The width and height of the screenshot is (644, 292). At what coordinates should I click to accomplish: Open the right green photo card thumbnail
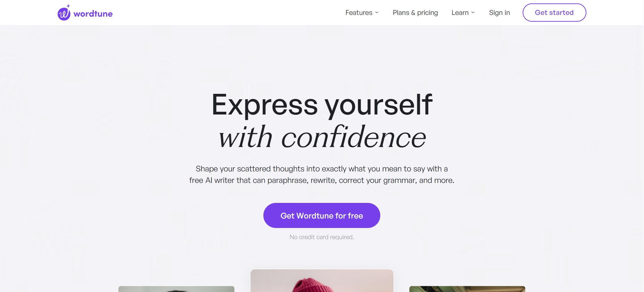coord(467,289)
